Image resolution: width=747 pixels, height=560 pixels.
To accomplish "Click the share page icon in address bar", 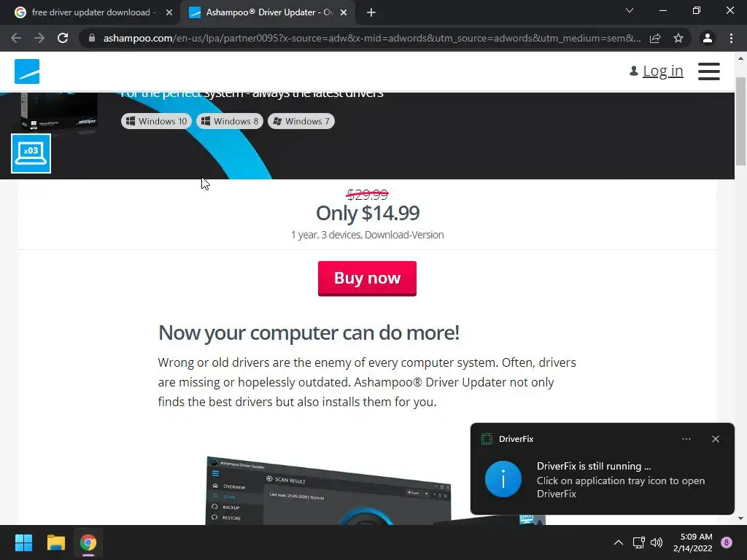I will [655, 38].
